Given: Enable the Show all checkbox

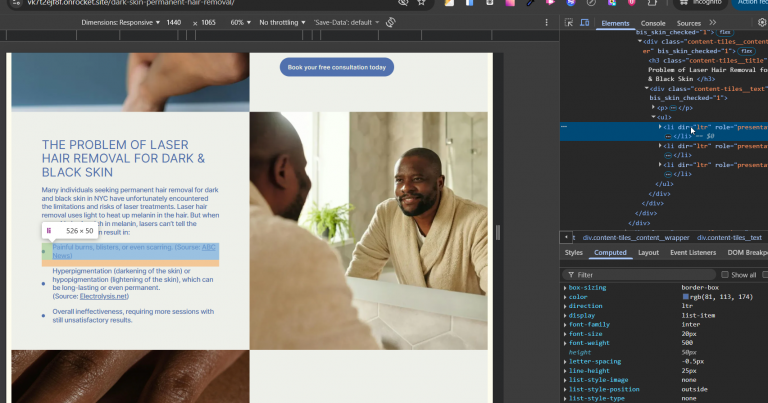Looking at the screenshot, I should [725, 274].
